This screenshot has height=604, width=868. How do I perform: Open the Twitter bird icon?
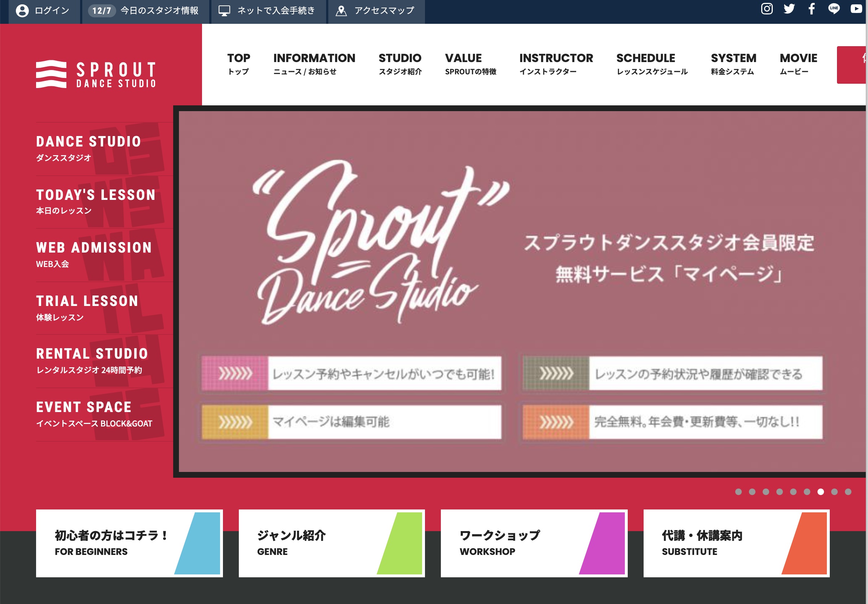[789, 9]
